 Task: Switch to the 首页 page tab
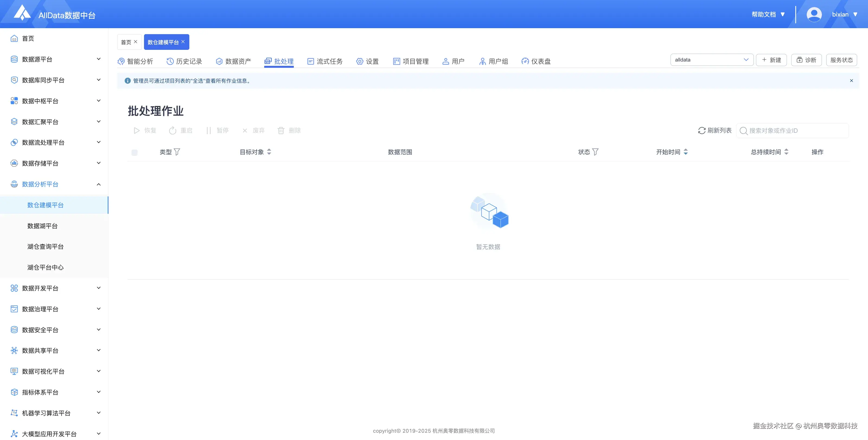point(126,42)
